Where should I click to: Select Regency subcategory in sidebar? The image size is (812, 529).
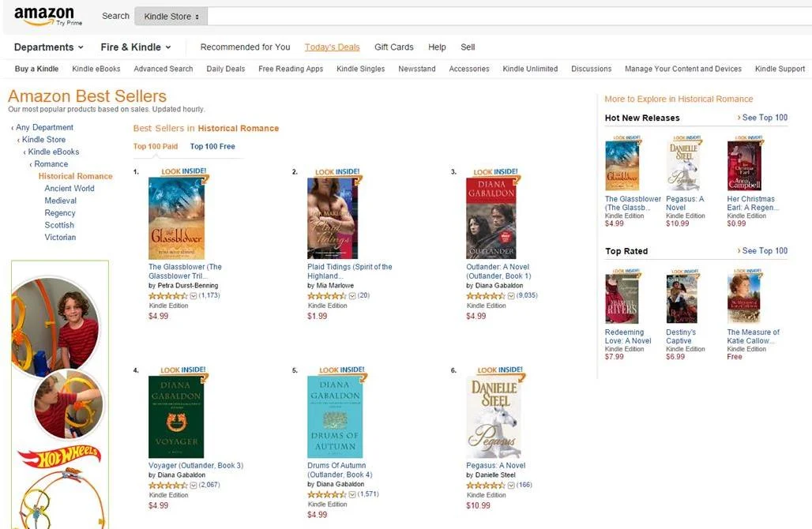[x=60, y=212]
